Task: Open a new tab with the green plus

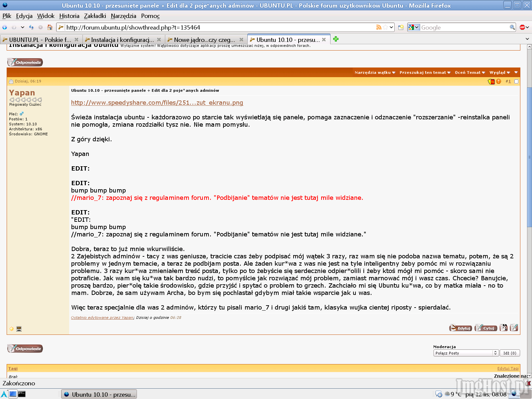Action: click(x=336, y=39)
